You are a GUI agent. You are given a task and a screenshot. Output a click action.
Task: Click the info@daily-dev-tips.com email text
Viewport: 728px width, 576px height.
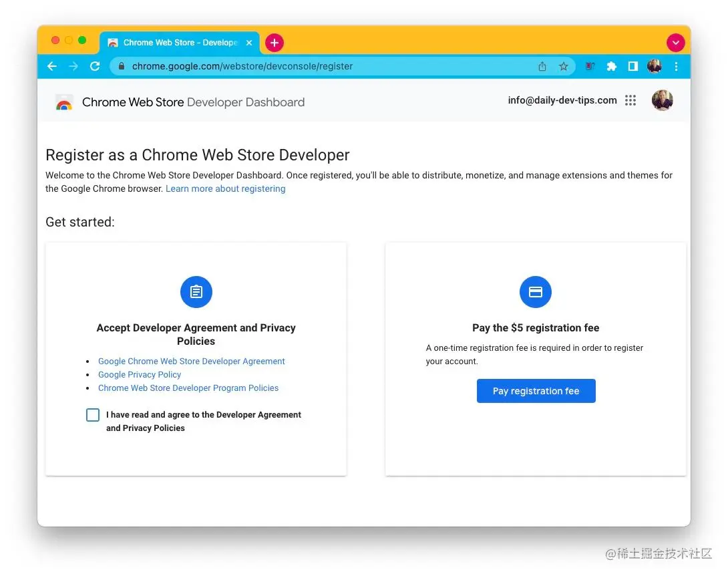pyautogui.click(x=562, y=100)
